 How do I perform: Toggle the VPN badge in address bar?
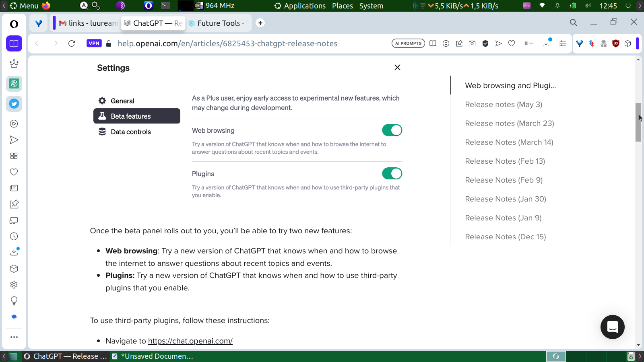tap(94, 43)
